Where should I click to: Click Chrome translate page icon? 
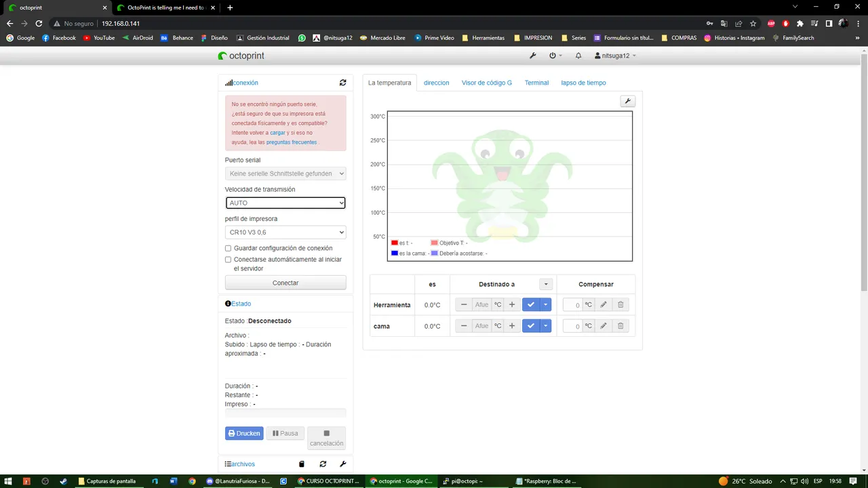click(724, 23)
